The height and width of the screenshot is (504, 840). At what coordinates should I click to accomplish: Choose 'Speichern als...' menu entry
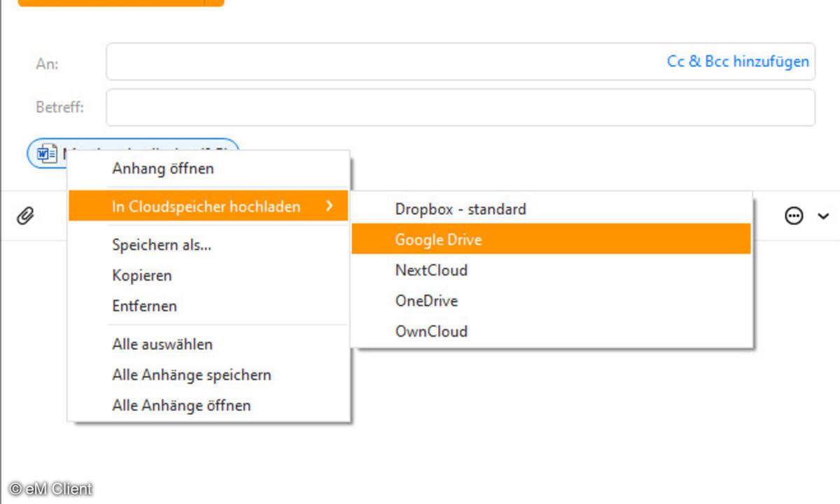209,245
